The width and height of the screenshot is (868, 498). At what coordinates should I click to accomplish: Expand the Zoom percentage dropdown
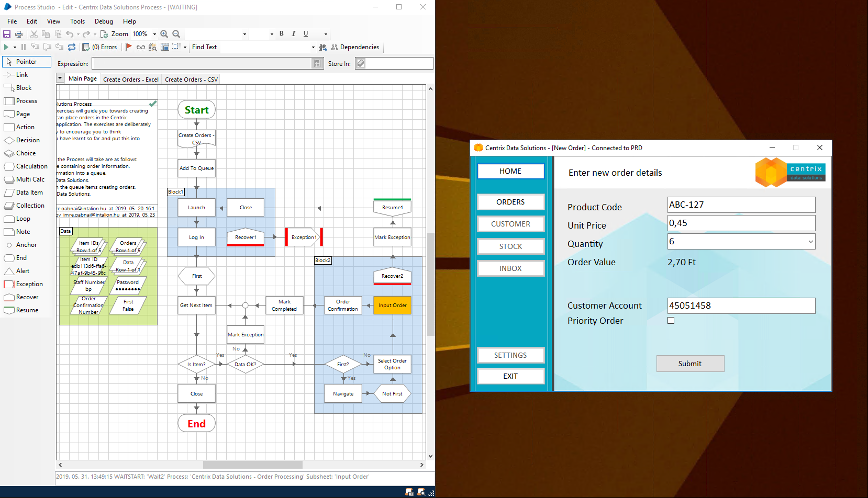pyautogui.click(x=154, y=34)
